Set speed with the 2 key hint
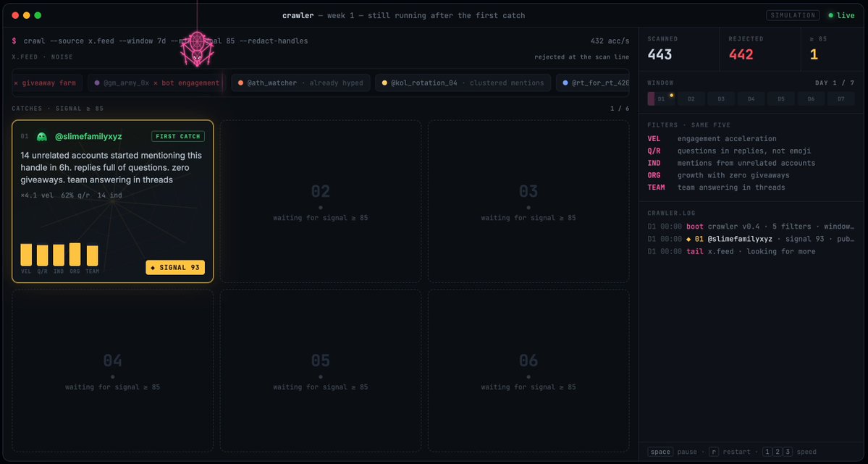 coord(778,452)
